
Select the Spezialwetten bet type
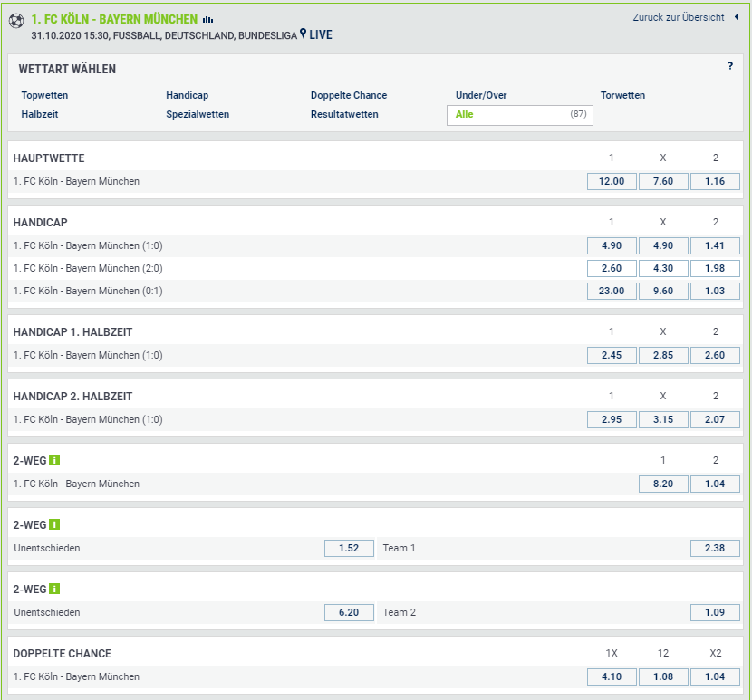tap(198, 114)
